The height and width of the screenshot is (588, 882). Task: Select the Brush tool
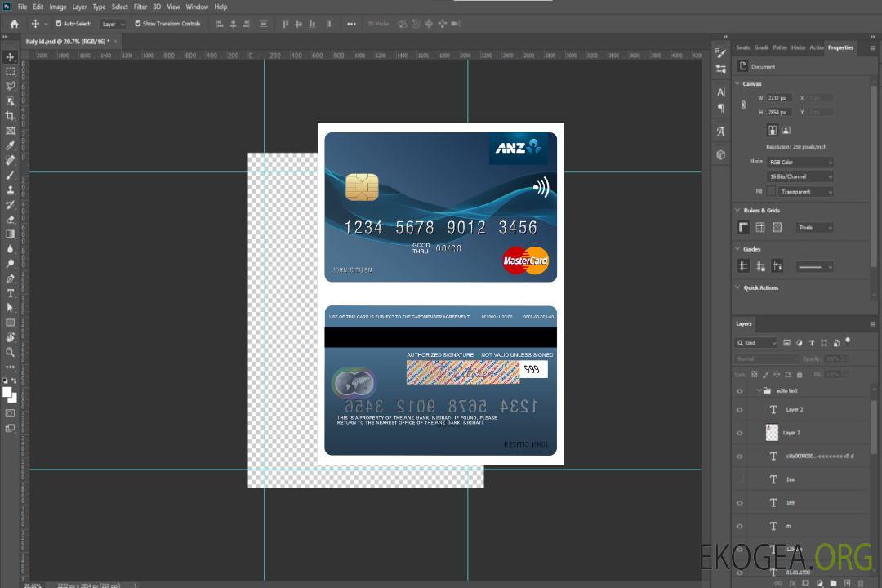tap(10, 175)
